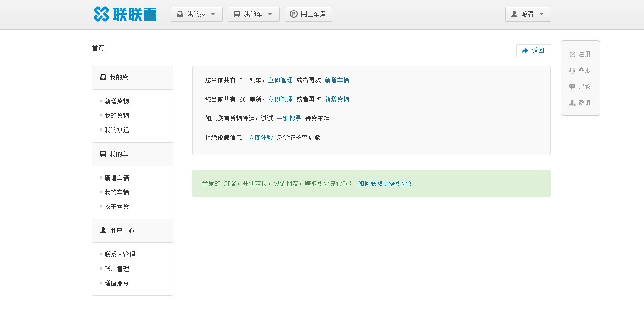Select 我的承运 in the sidebar menu
644x317 pixels.
pyautogui.click(x=117, y=130)
